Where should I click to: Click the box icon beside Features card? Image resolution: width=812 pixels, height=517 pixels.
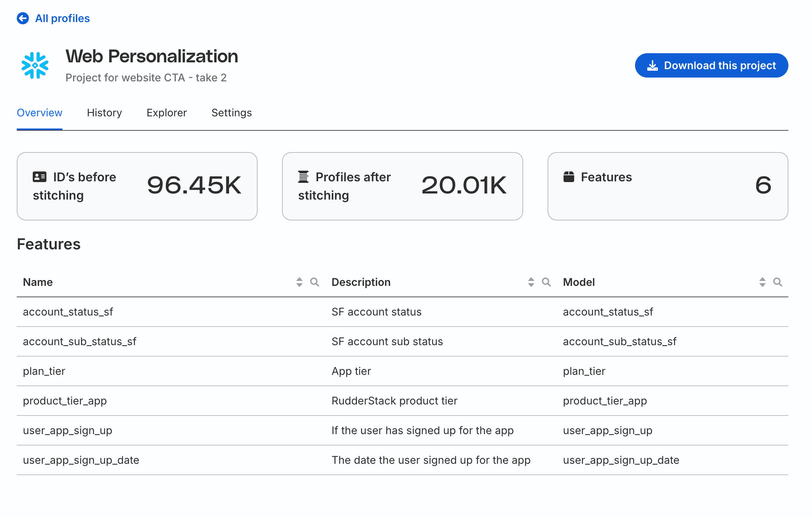tap(569, 177)
